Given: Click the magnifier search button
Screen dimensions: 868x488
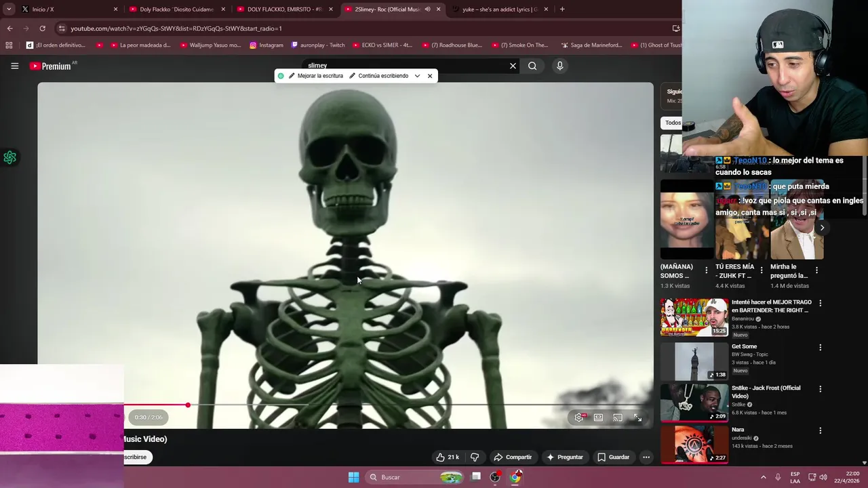Looking at the screenshot, I should (x=532, y=66).
